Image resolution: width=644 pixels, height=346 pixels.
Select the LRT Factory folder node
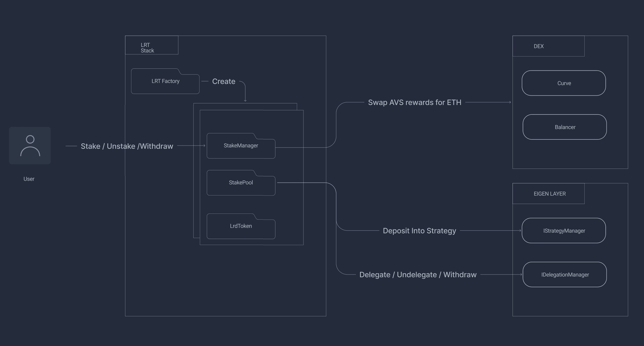pyautogui.click(x=165, y=81)
